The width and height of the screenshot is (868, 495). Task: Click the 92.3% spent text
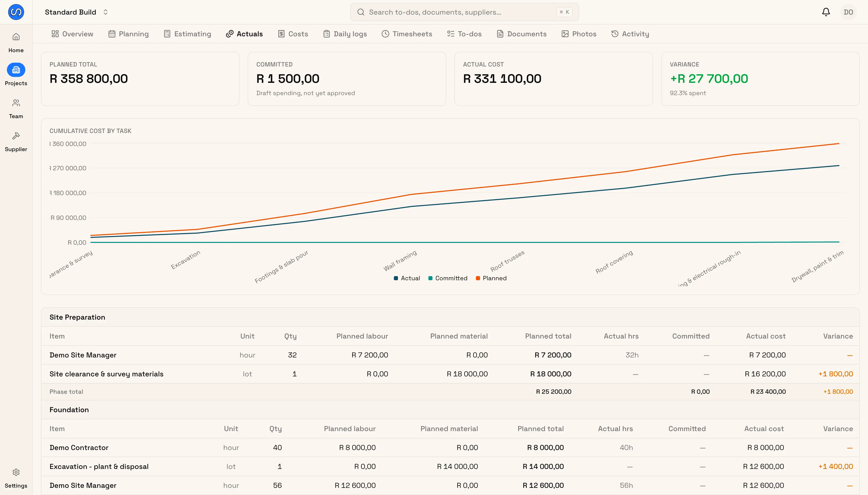coord(688,93)
